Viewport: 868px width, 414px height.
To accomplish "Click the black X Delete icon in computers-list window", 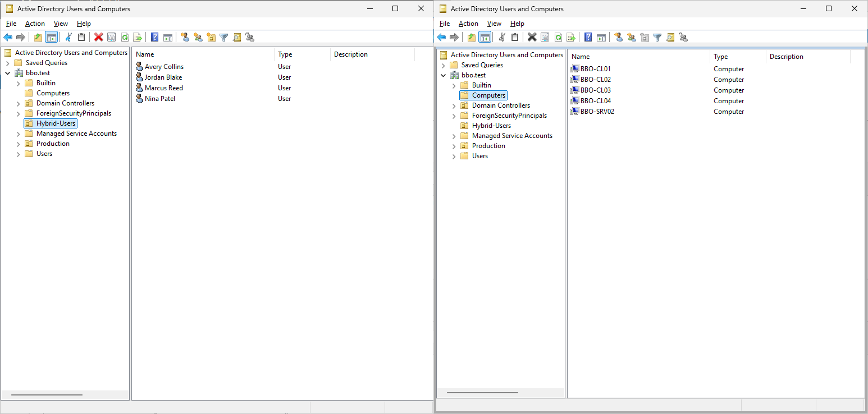I will coord(532,37).
